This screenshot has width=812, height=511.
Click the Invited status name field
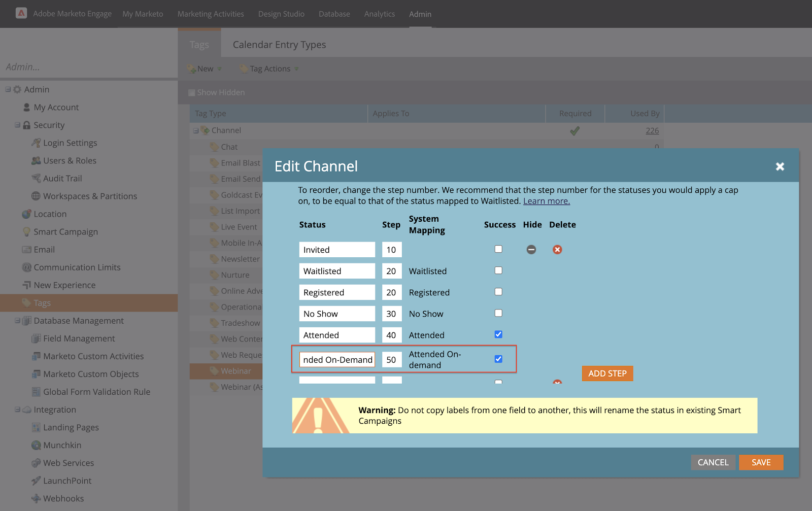pyautogui.click(x=337, y=250)
